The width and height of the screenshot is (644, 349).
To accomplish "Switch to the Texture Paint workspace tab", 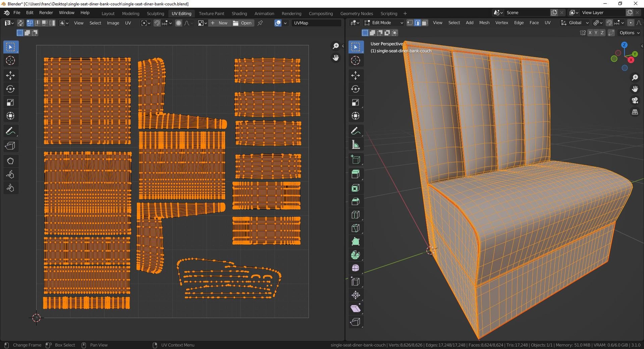I will click(211, 13).
